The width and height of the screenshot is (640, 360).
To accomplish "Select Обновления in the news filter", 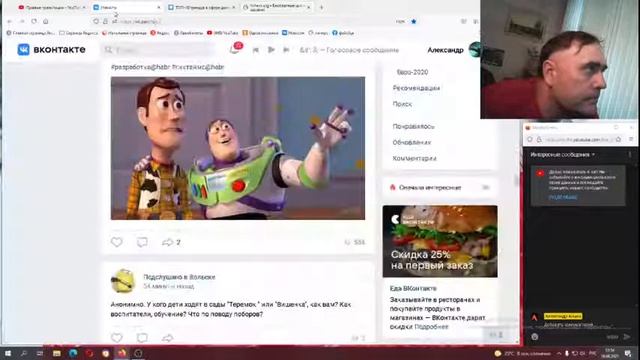I will [411, 142].
